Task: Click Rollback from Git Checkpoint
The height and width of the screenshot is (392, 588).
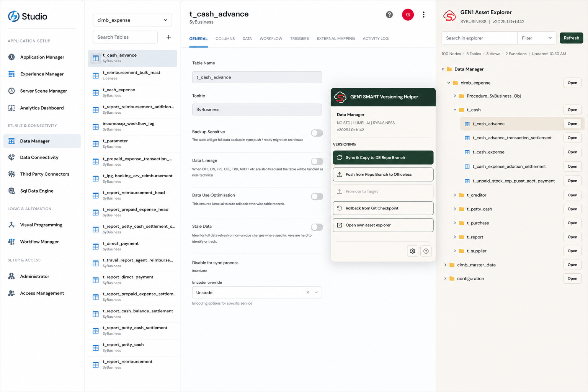Action: pyautogui.click(x=383, y=208)
